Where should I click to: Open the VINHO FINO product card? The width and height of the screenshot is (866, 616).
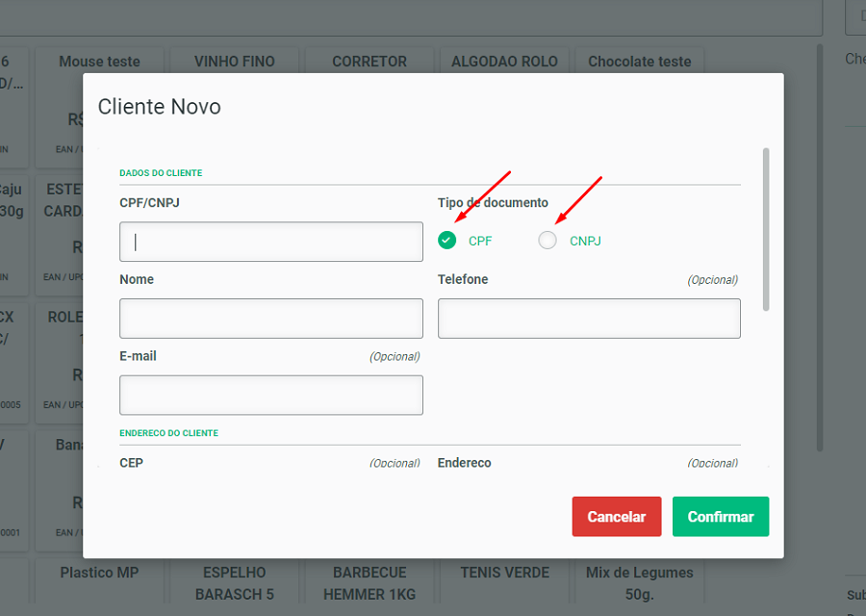click(x=234, y=60)
